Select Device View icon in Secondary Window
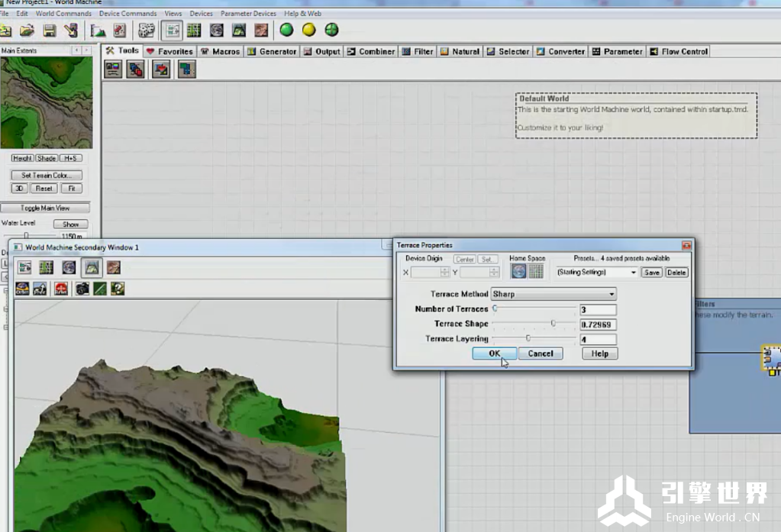This screenshot has width=781, height=532. [x=25, y=267]
